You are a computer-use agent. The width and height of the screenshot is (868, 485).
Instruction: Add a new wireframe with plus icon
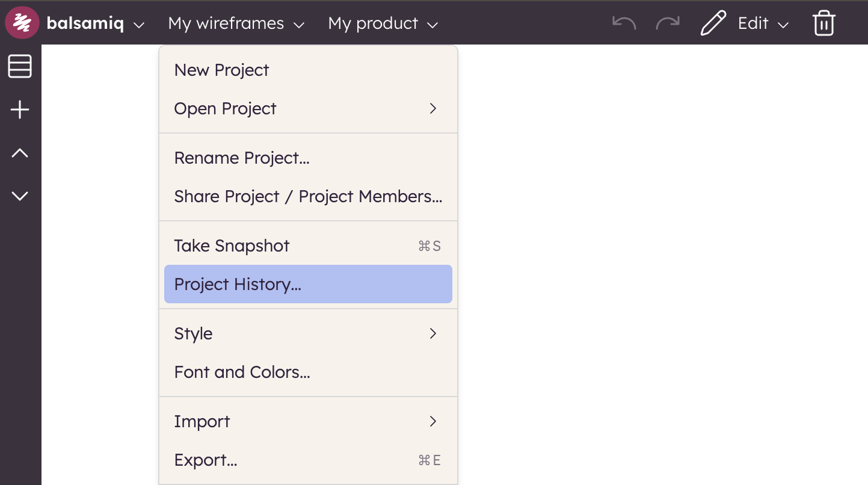point(20,110)
